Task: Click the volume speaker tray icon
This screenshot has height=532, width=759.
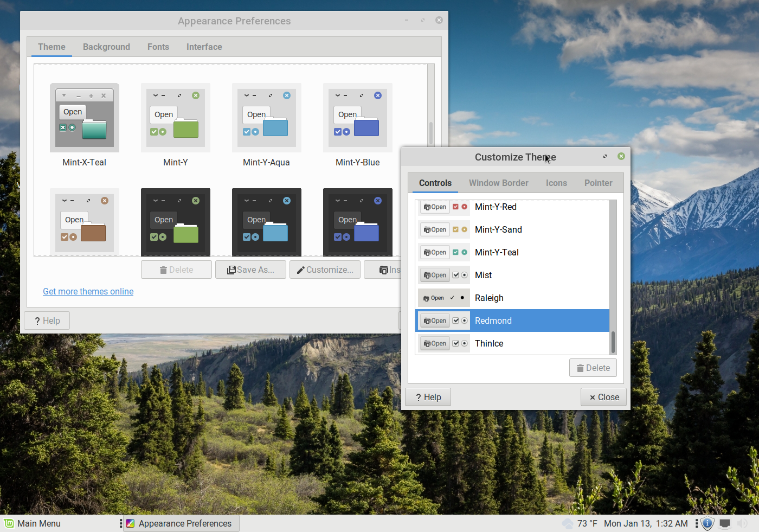Action: click(742, 523)
